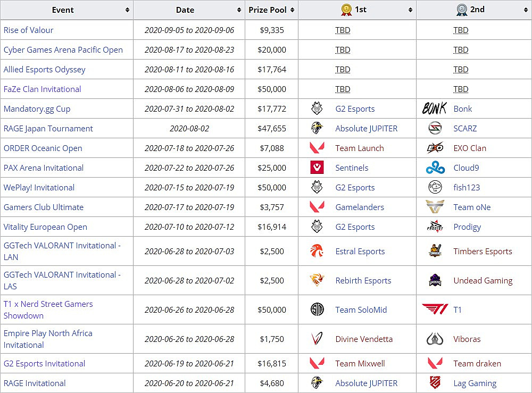Click the SCARZ team logo
Screen dimensions: 532x393
(435, 128)
